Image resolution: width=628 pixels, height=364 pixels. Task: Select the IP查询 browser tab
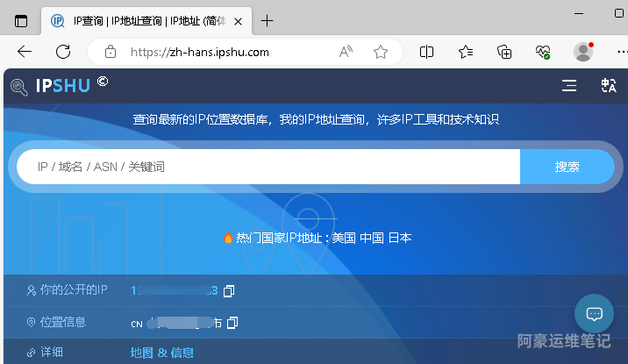click(x=146, y=21)
